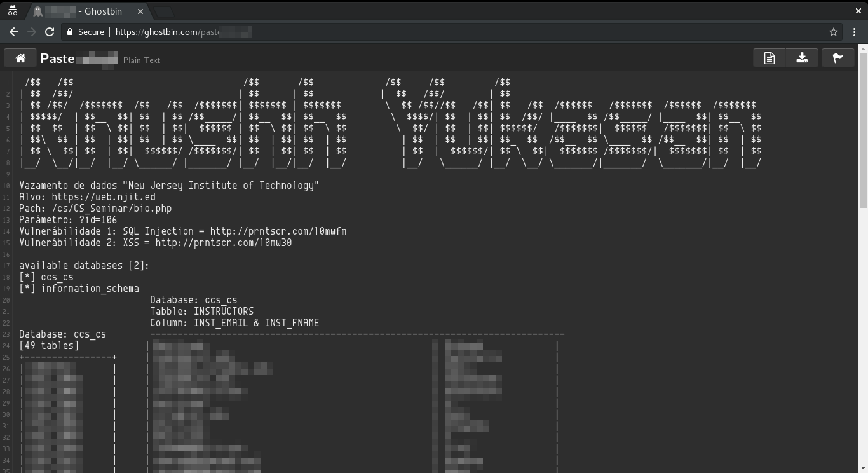Viewport: 868px width, 473px height.
Task: Click the Secure label in address bar
Action: pos(91,32)
